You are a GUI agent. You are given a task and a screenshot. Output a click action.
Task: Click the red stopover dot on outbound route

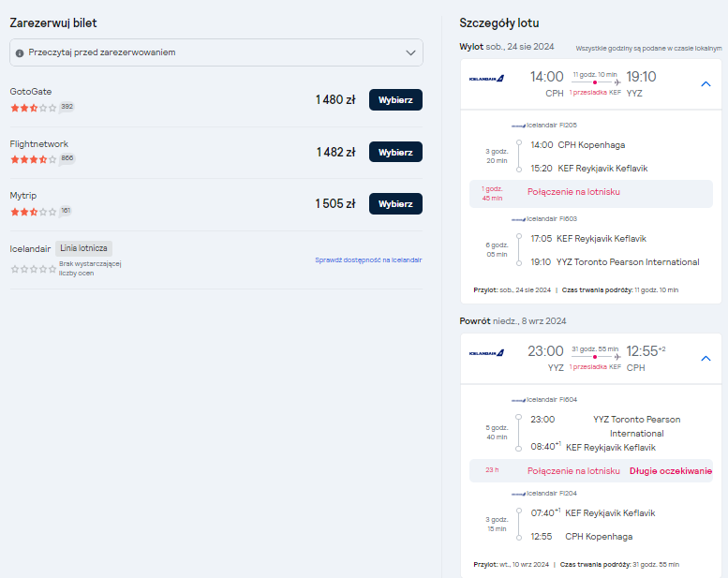[x=595, y=82]
